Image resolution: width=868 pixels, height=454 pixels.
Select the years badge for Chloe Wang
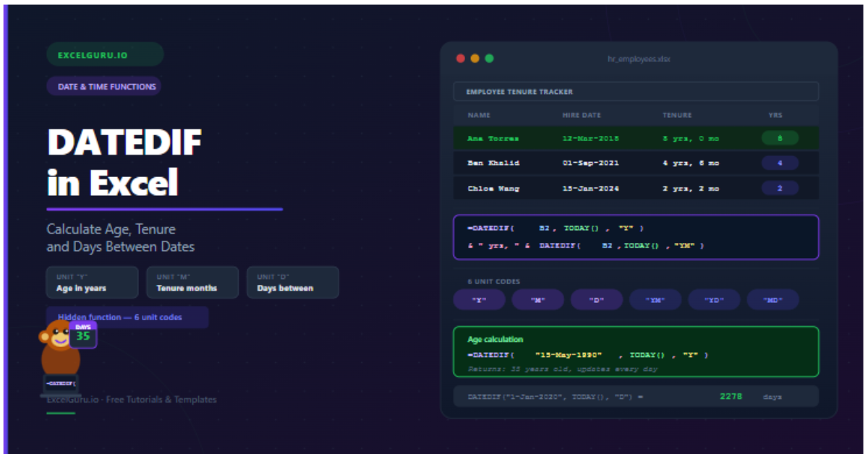780,189
